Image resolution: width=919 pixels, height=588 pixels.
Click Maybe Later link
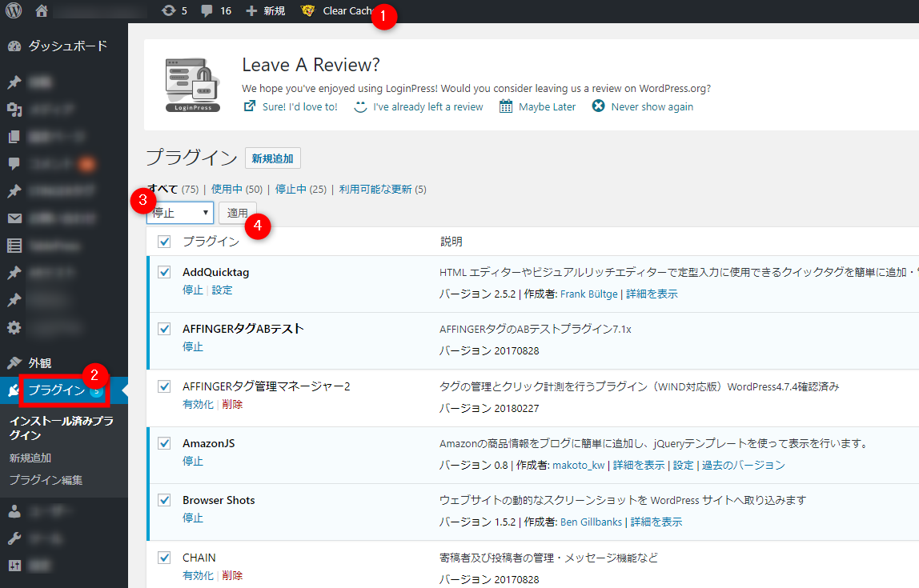click(x=547, y=107)
